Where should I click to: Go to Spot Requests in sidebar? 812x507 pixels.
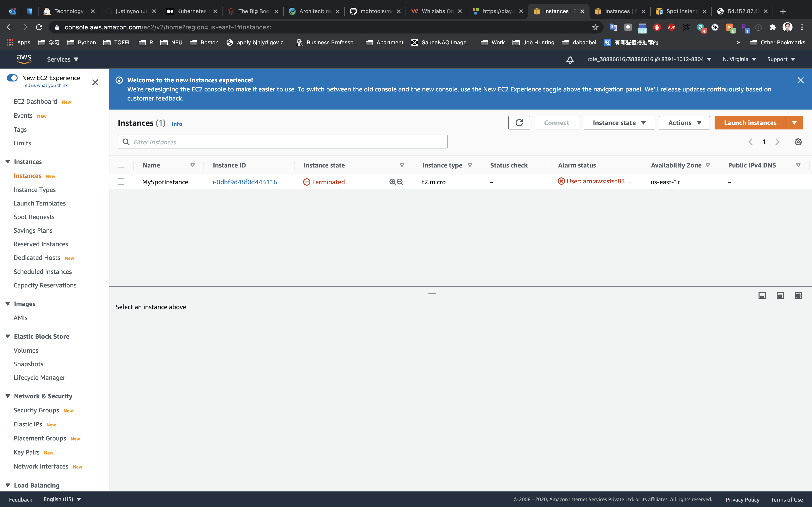[x=34, y=217]
